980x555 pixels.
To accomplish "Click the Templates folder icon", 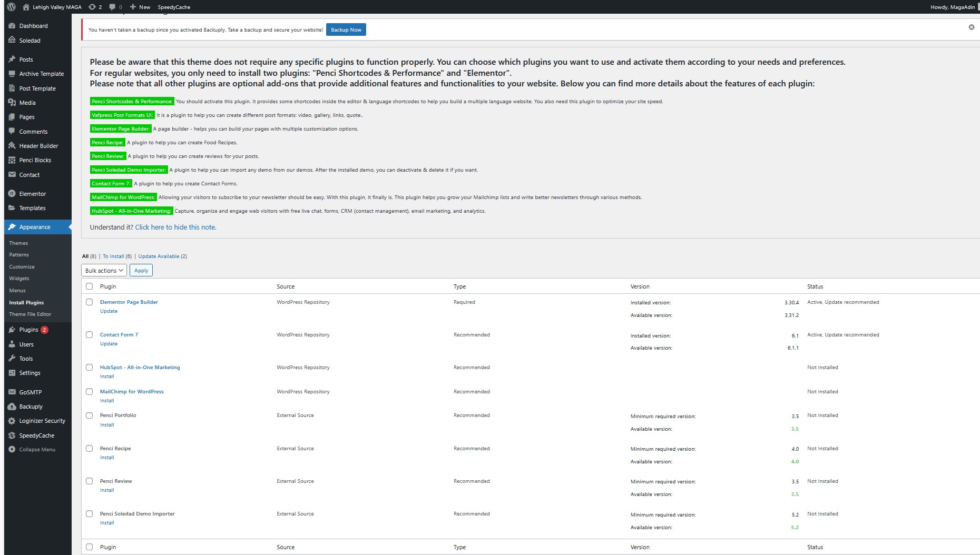I will pos(12,208).
